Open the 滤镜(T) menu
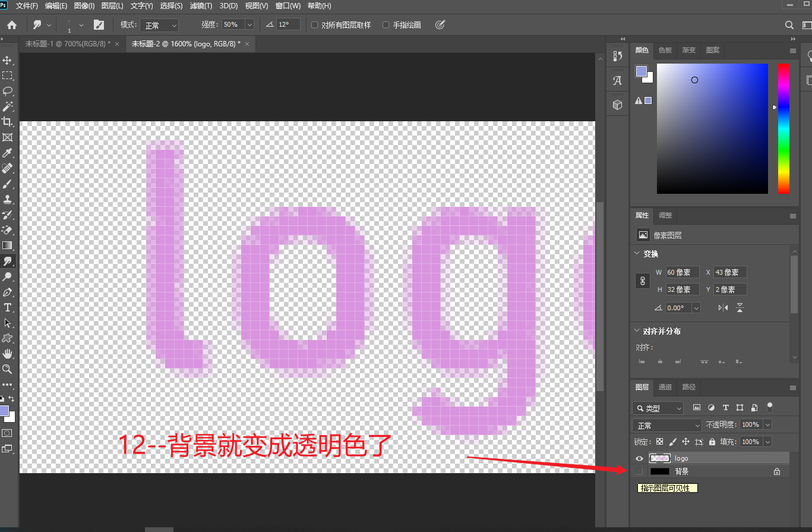The width and height of the screenshot is (812, 532). (x=201, y=6)
